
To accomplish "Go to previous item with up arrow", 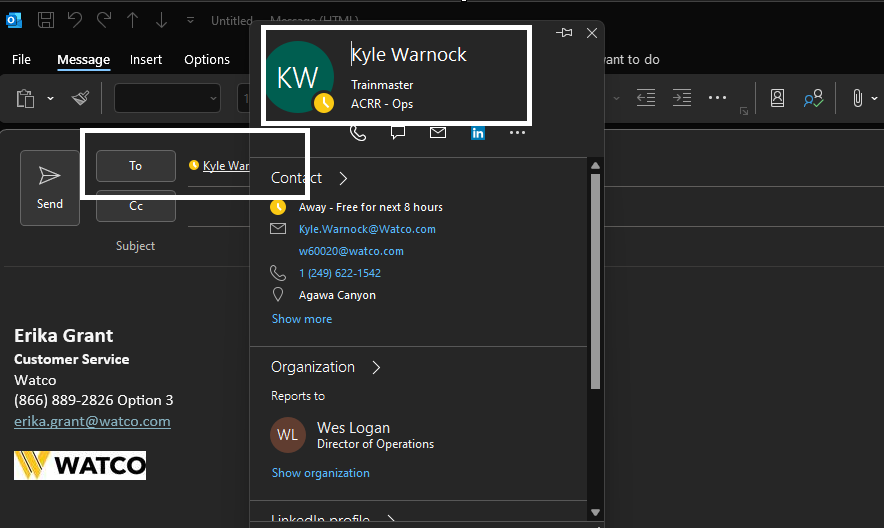I will point(132,20).
